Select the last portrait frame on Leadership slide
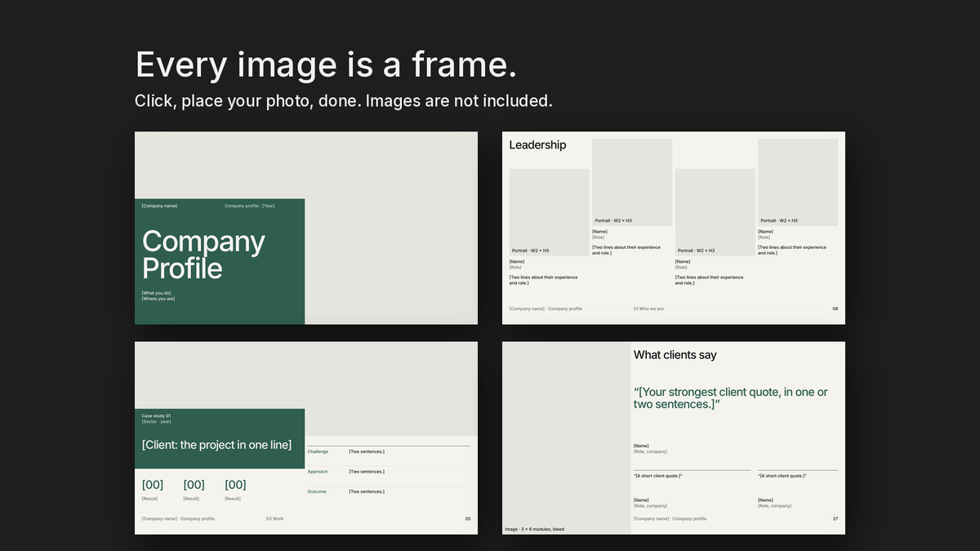The height and width of the screenshot is (551, 980). pos(798,182)
